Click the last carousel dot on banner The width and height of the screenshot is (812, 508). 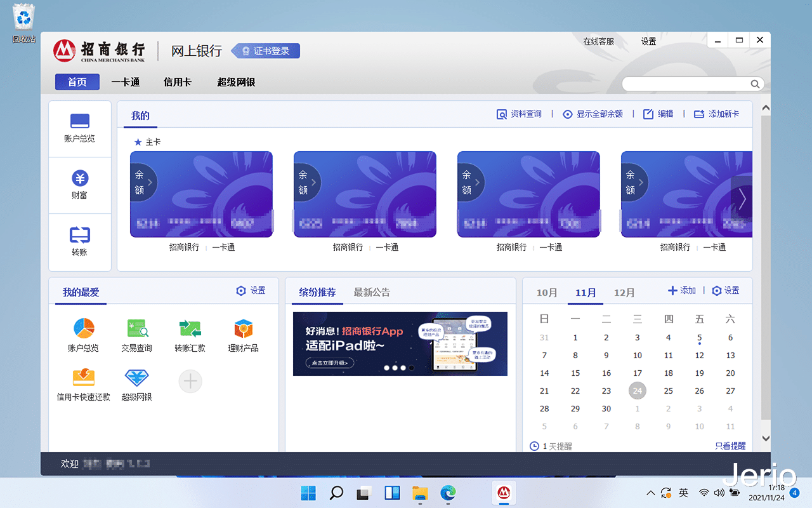click(411, 368)
